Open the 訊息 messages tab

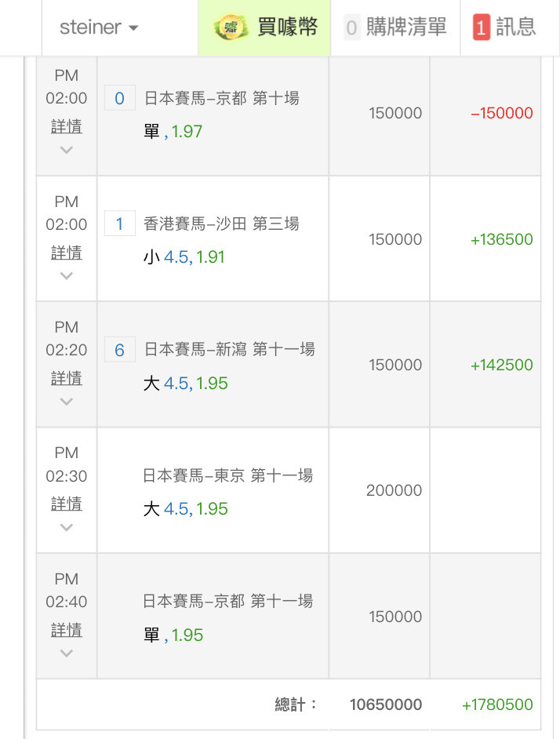505,27
